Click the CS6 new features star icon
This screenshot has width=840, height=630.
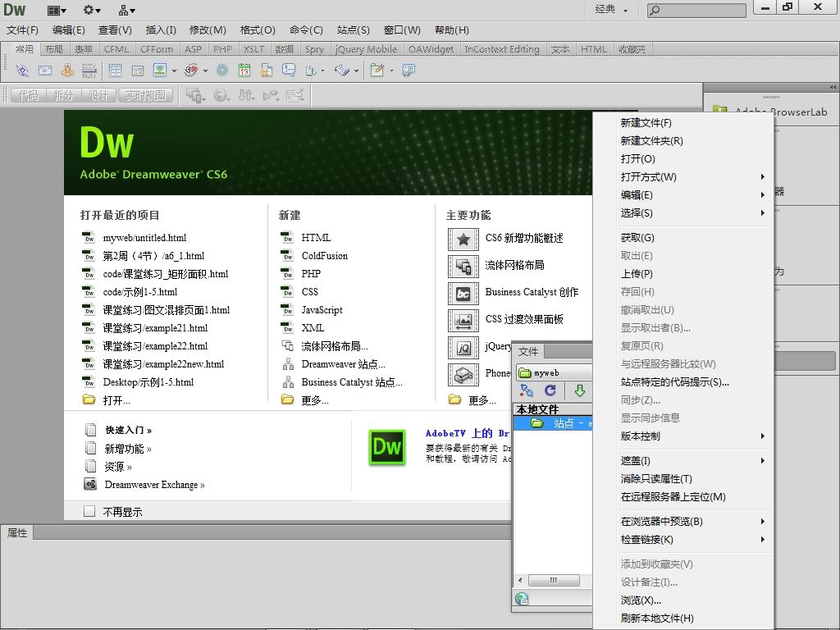pos(463,239)
